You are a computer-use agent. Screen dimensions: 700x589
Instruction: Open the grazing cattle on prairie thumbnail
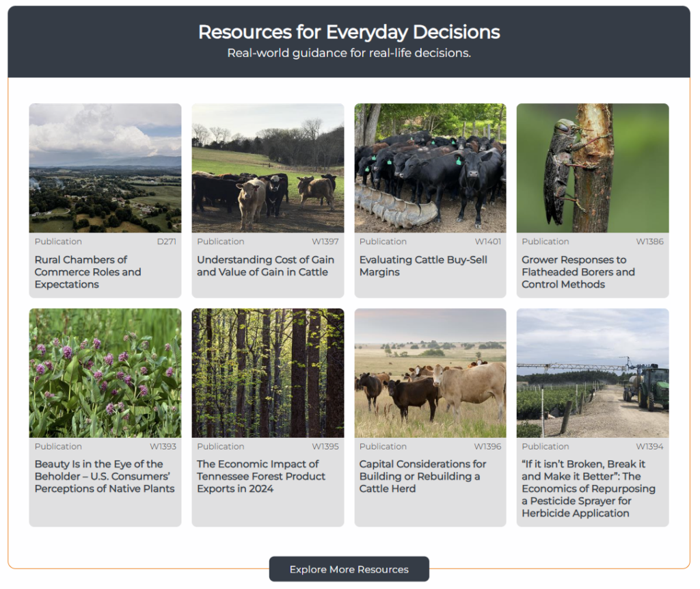(431, 373)
